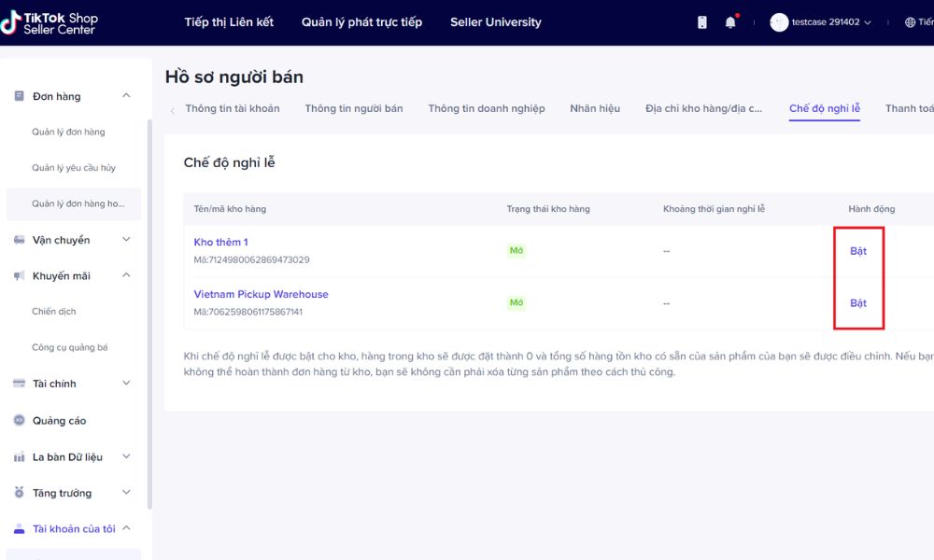Open the notifications bell
The image size is (934, 560).
[730, 22]
